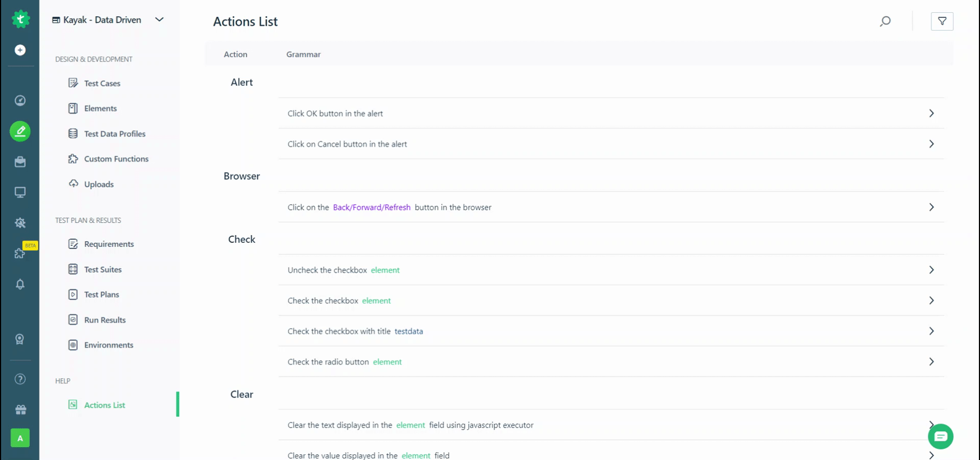This screenshot has width=980, height=460.
Task: Click the Testsigma logo icon
Action: (x=20, y=19)
